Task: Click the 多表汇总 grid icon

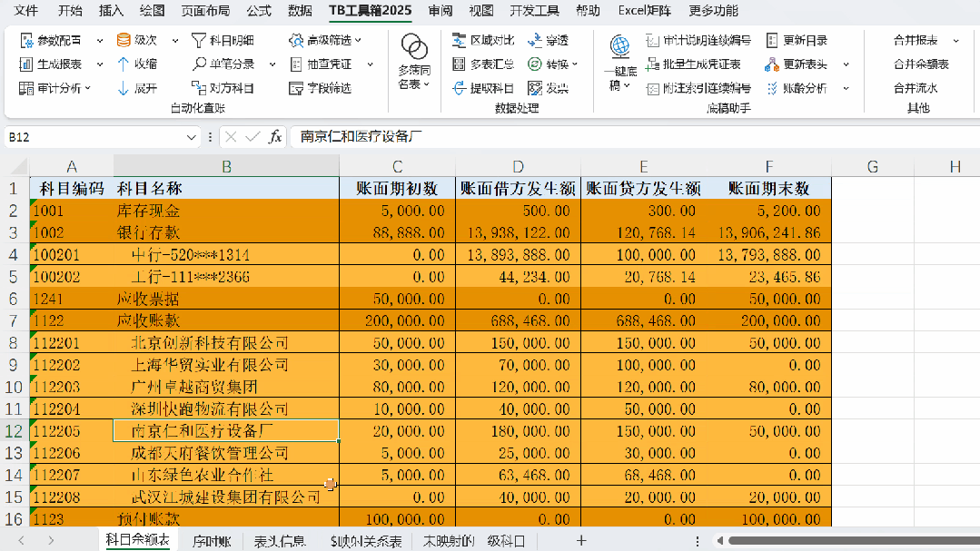Action: tap(460, 64)
